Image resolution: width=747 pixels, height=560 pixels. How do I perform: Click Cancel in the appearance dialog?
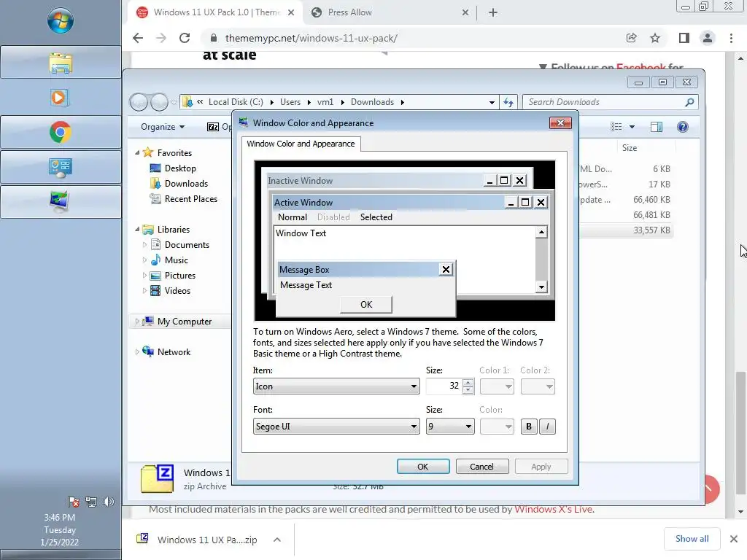click(x=482, y=467)
